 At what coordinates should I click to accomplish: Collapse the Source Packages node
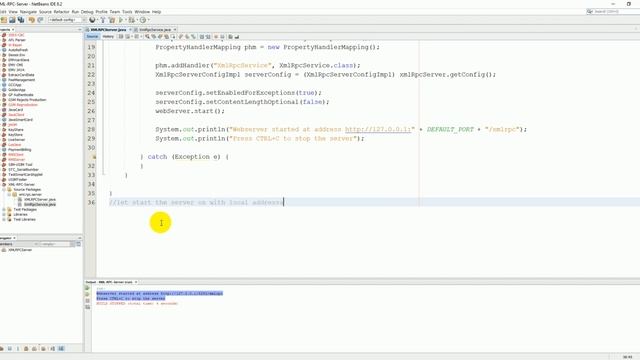[x=4, y=190]
